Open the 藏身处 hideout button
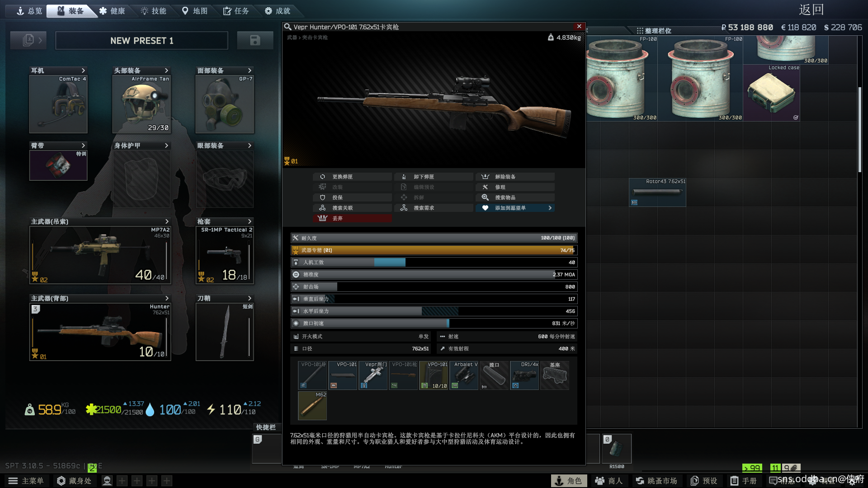868x488 pixels. point(74,481)
